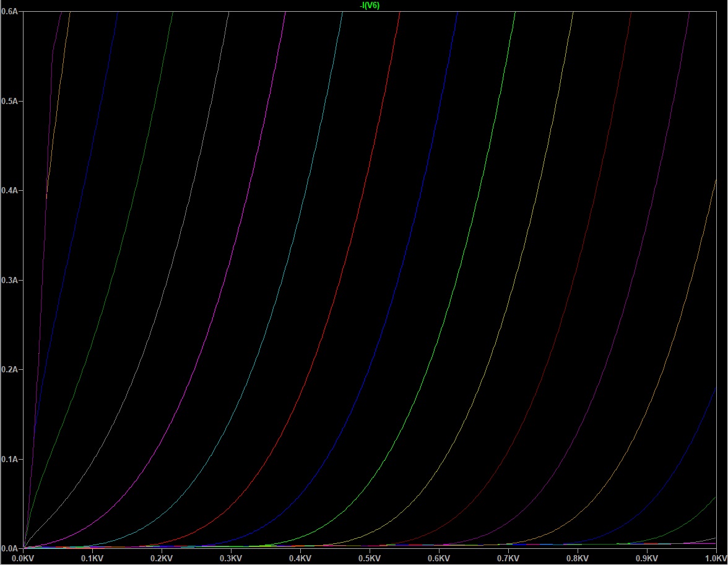Click the 0.4A vertical axis label
The width and height of the screenshot is (728, 565).
coord(10,191)
